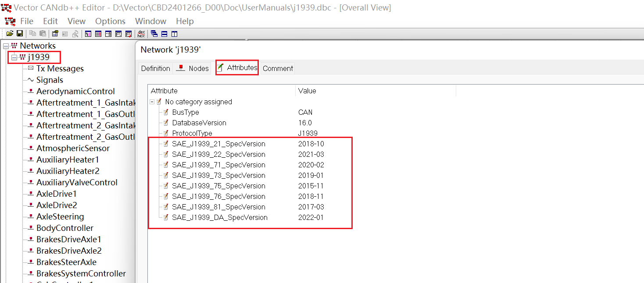Select BrakesSystemController tree node

[81, 273]
